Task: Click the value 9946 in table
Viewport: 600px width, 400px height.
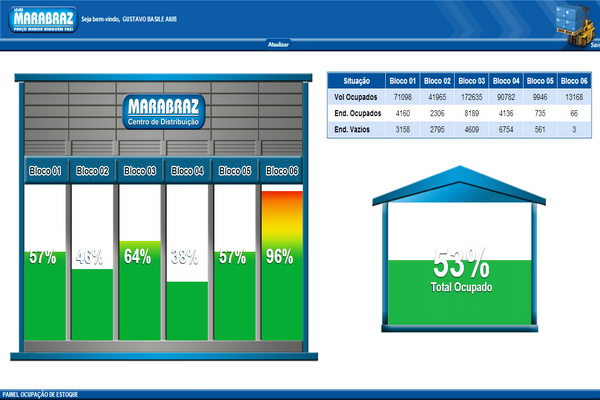Action: coord(540,97)
